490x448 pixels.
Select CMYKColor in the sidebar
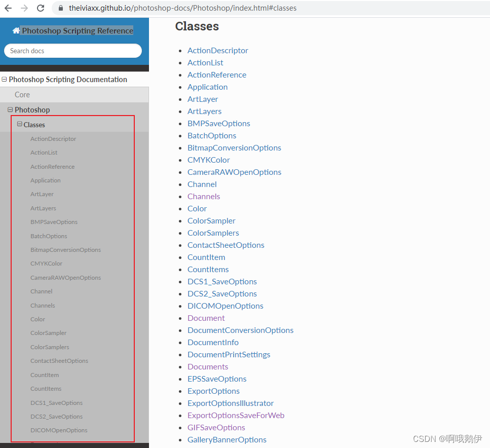coord(46,264)
